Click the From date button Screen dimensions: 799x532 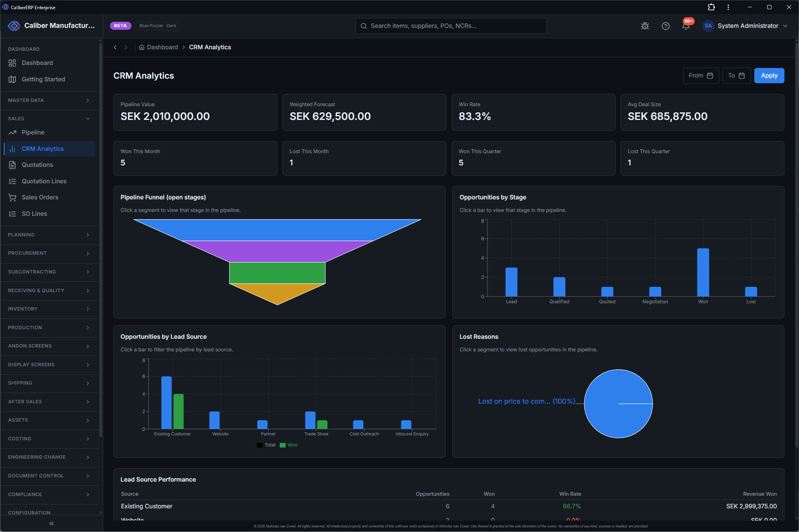pyautogui.click(x=701, y=76)
